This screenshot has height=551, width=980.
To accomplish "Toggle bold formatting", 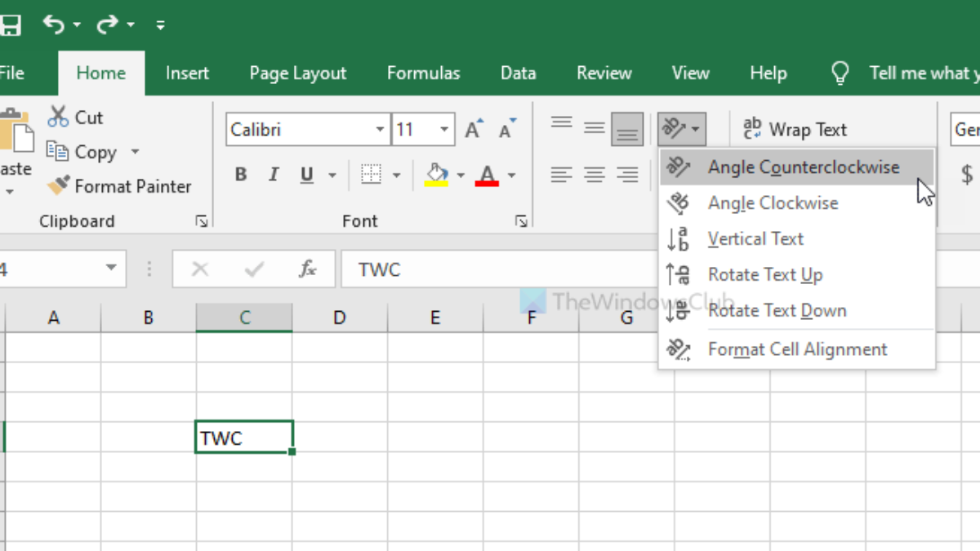I will (x=240, y=174).
